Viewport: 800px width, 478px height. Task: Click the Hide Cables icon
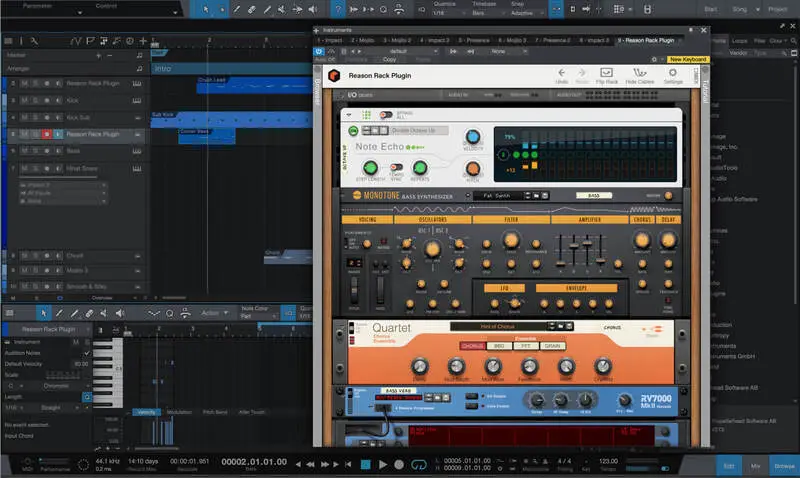click(x=640, y=73)
